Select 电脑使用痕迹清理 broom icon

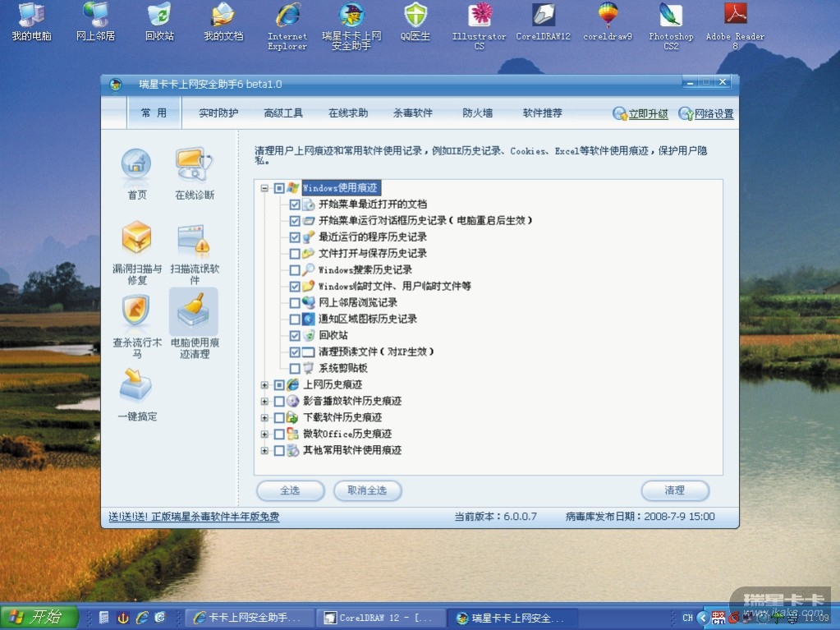tap(194, 310)
